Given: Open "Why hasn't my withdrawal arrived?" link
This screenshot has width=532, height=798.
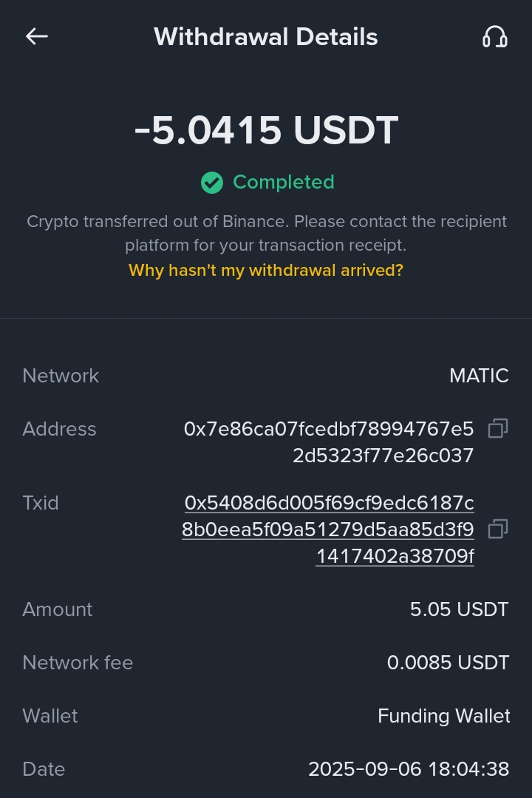Looking at the screenshot, I should pyautogui.click(x=266, y=270).
